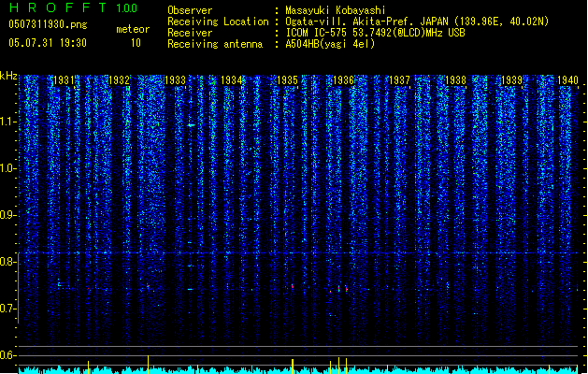Click the meteor label
The image size is (588, 374).
click(133, 29)
